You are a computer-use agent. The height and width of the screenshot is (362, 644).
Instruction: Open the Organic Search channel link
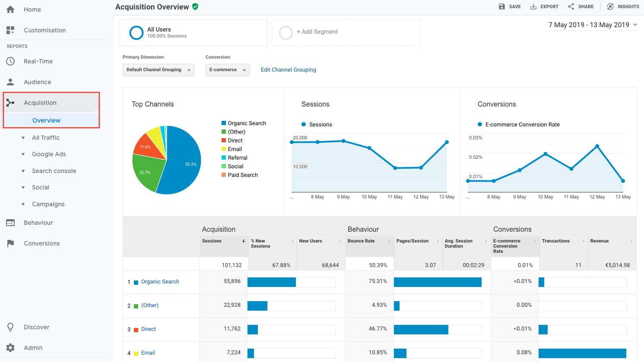[160, 282]
